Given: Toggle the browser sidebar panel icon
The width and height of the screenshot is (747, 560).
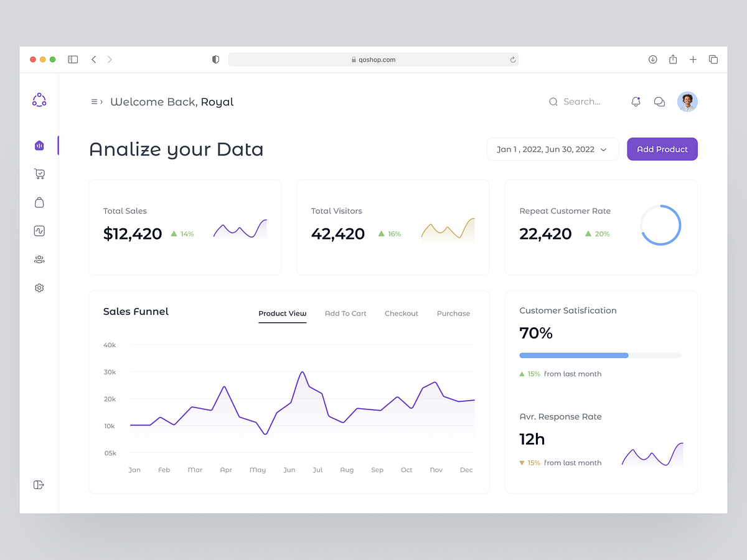Looking at the screenshot, I should (73, 59).
